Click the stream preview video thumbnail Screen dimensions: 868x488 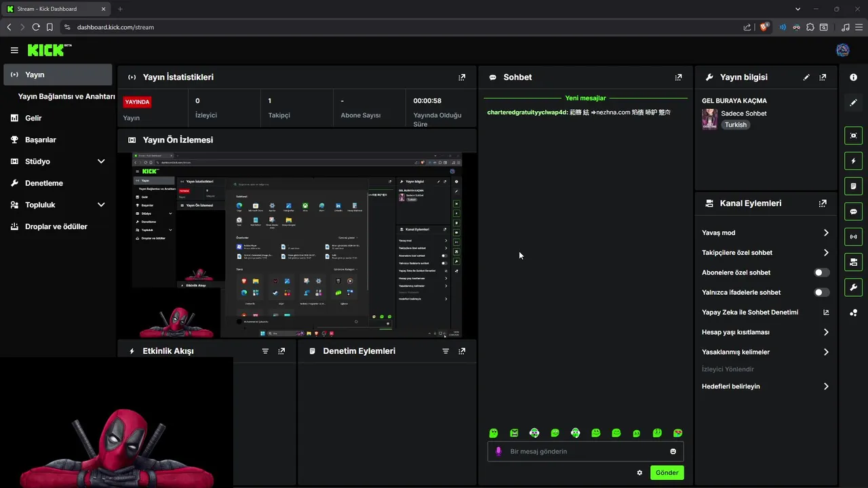click(297, 245)
